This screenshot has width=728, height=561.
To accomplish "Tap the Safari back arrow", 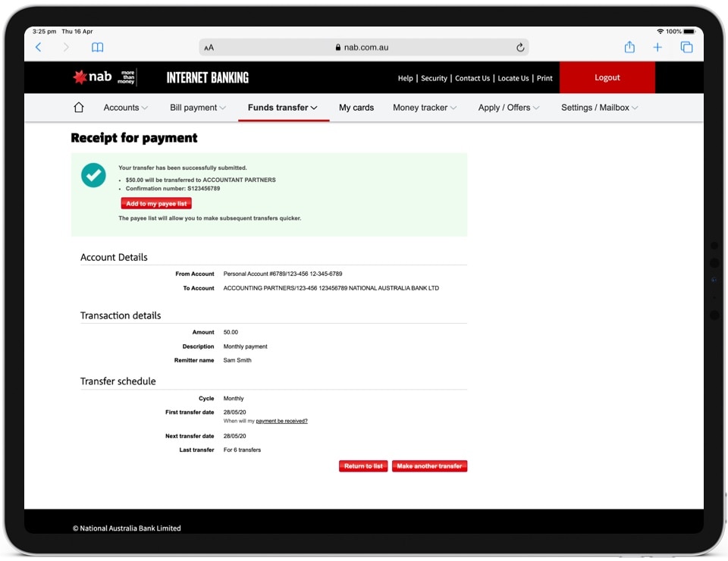I will [39, 47].
